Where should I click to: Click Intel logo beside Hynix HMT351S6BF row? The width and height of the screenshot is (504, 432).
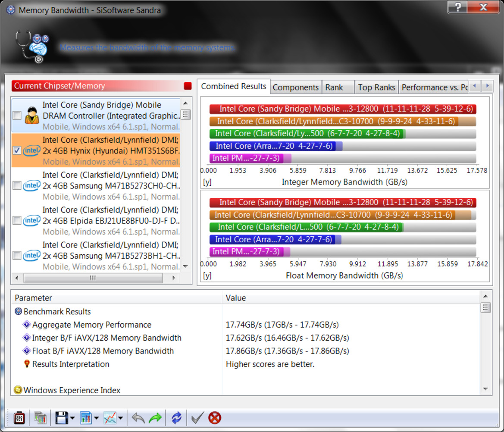[31, 150]
